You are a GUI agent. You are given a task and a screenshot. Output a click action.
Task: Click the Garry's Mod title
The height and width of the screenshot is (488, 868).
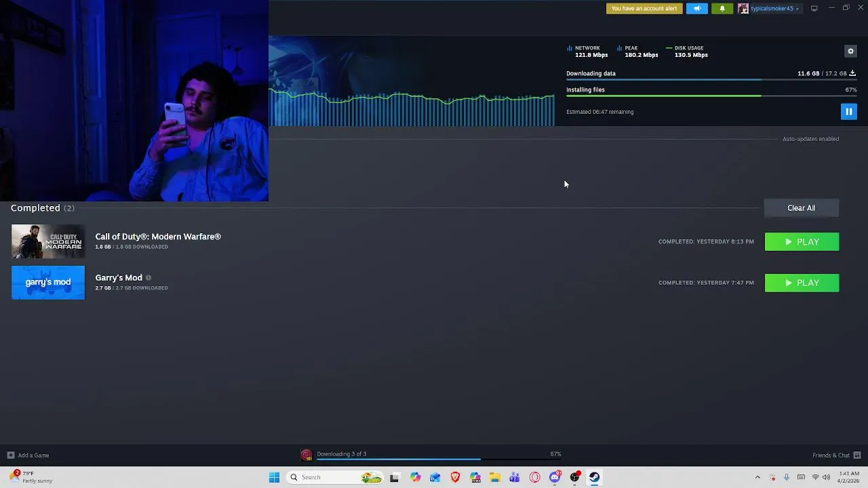(119, 278)
